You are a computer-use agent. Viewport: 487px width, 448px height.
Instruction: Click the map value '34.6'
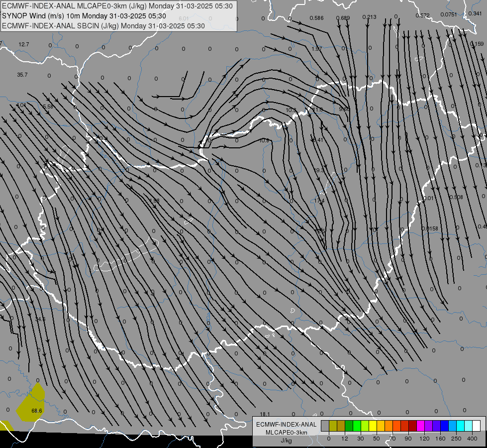[40, 319]
